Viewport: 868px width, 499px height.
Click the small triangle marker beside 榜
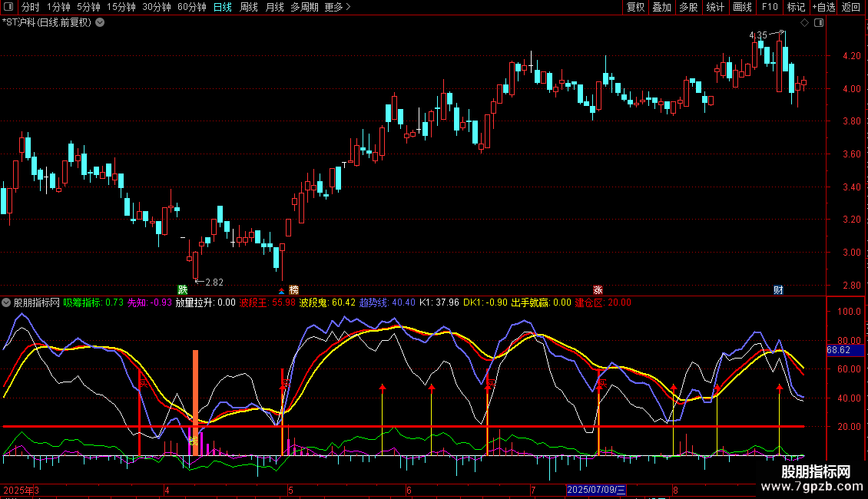click(x=282, y=291)
